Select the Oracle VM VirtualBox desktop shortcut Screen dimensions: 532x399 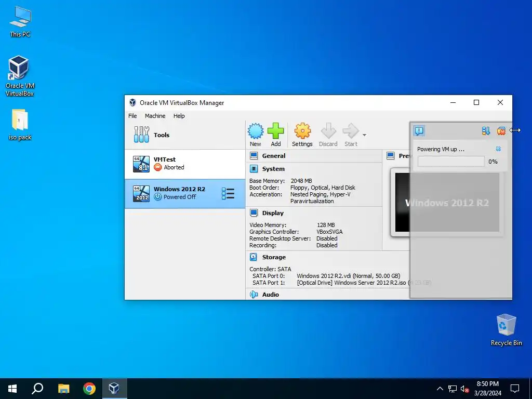(20, 76)
